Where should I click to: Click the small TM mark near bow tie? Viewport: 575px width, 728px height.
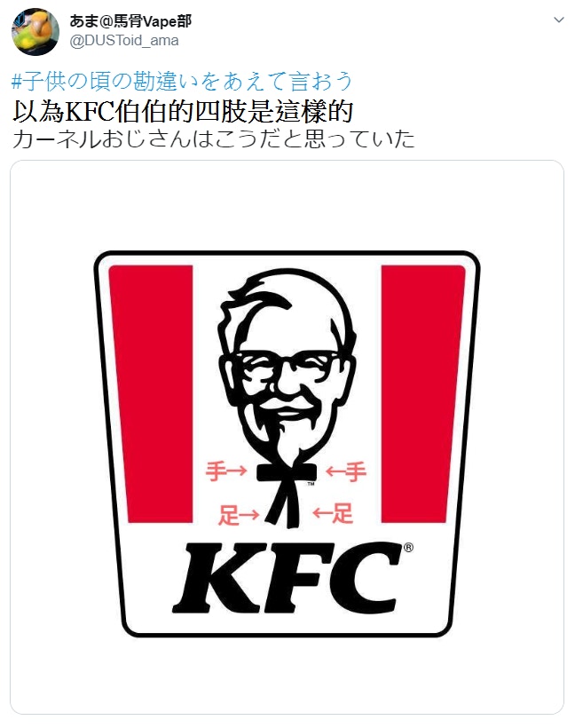point(311,484)
